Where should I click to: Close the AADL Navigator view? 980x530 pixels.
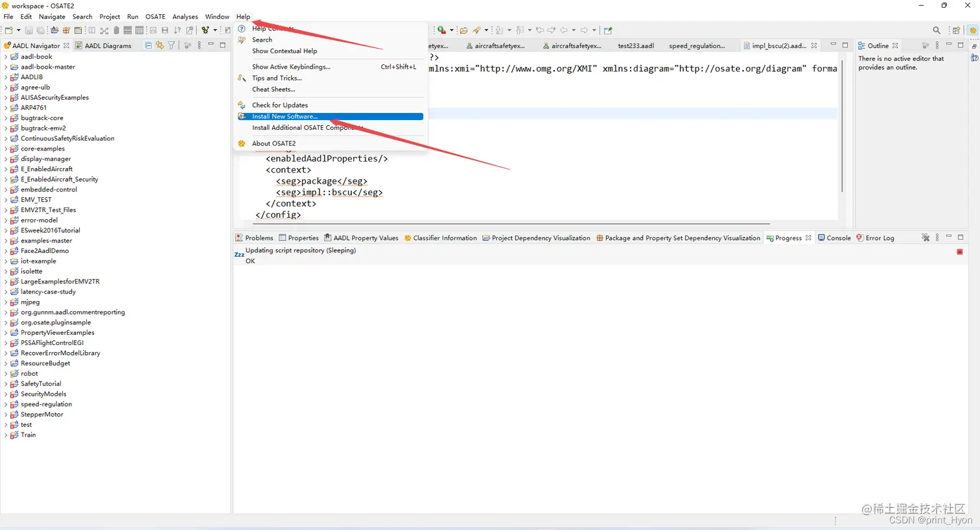coord(66,45)
